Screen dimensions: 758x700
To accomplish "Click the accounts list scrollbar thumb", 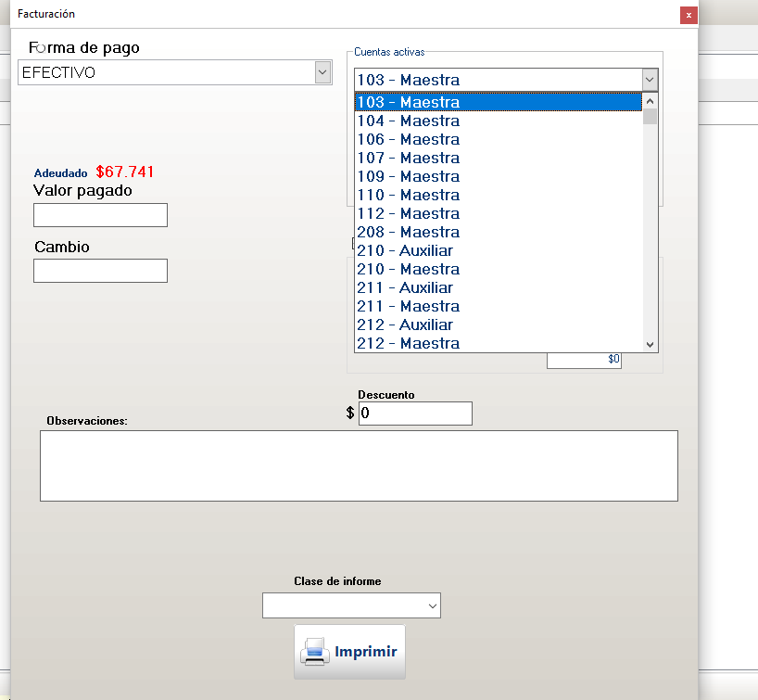I will tap(650, 117).
